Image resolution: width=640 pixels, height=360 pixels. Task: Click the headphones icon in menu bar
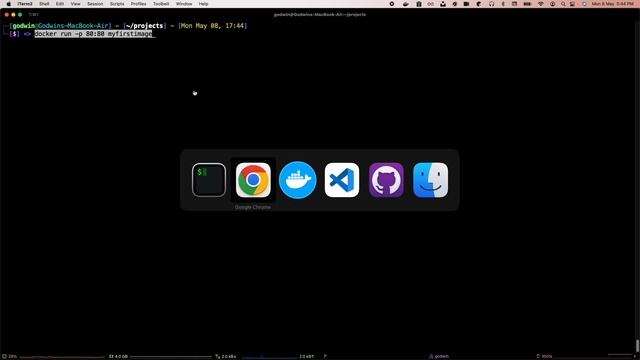(x=491, y=4)
